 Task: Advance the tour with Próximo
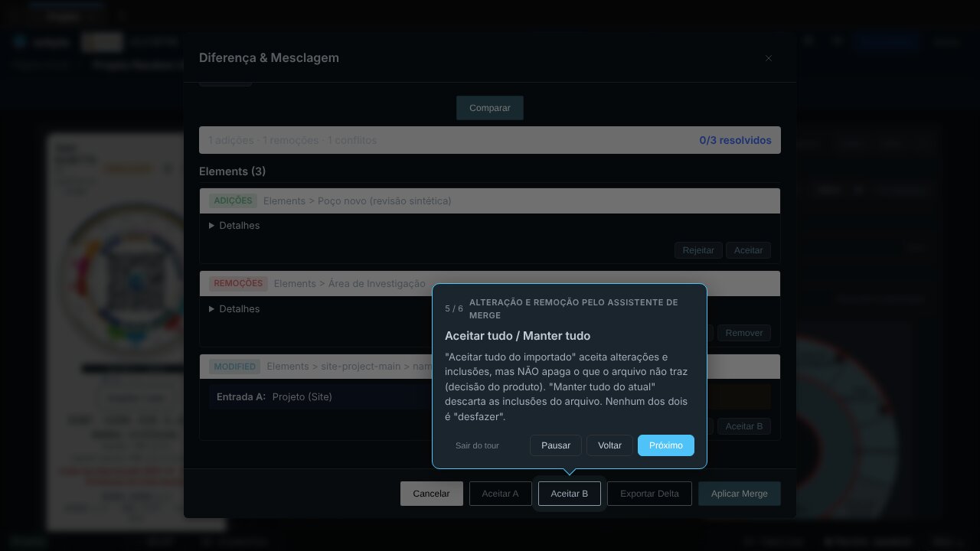tap(666, 445)
